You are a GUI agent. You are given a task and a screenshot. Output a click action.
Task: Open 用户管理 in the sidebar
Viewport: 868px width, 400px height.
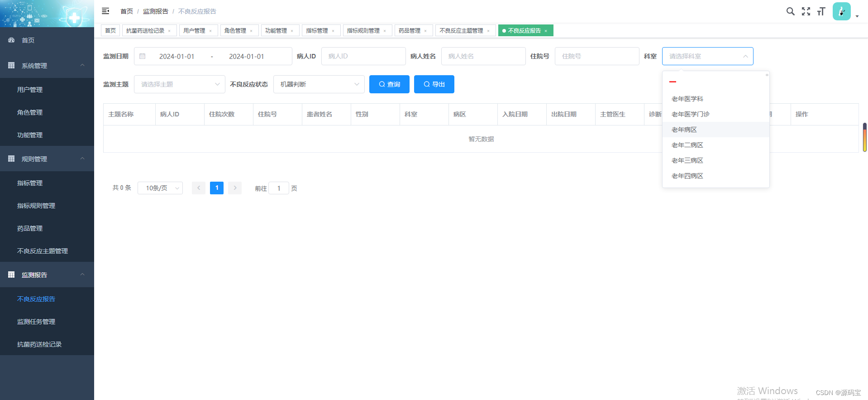tap(47, 90)
